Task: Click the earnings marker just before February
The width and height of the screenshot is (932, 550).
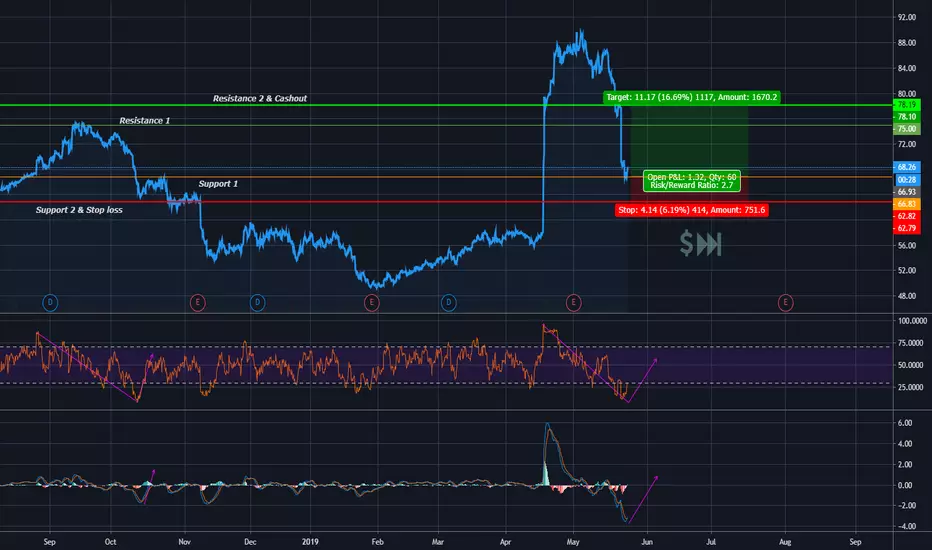Action: tap(371, 303)
